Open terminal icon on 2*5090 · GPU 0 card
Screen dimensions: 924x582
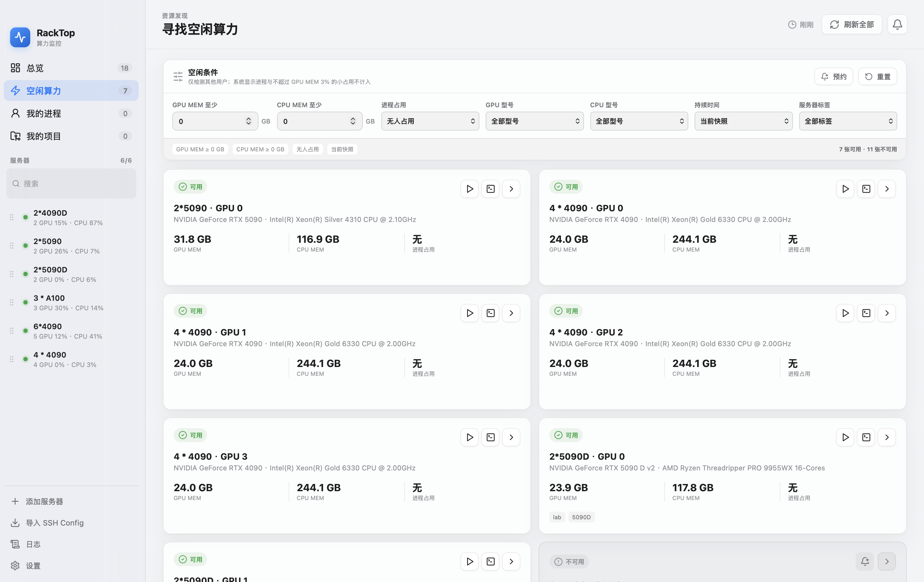[x=490, y=189]
